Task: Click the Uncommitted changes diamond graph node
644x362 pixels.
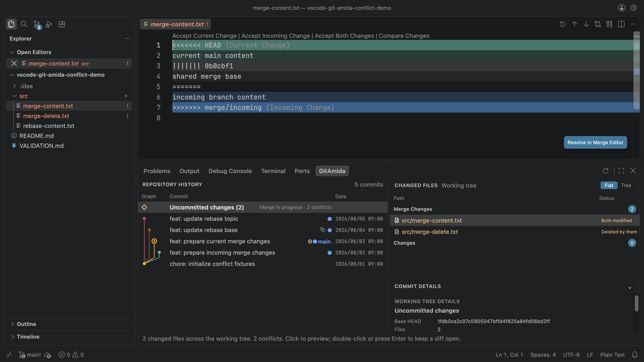Action: [x=144, y=207]
